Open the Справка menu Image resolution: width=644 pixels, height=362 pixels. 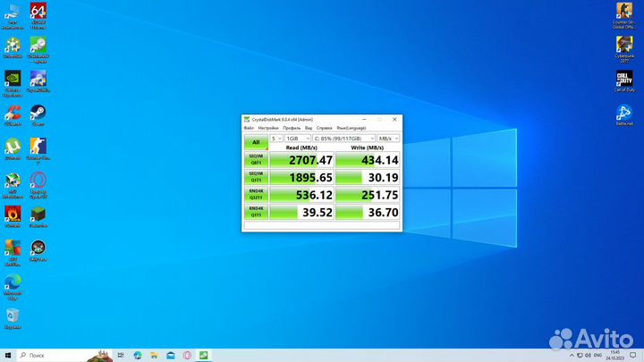[x=324, y=128]
